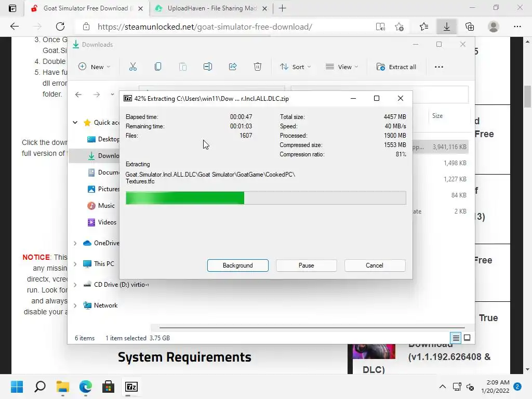Open Videos in the navigation pane
This screenshot has height=399, width=532.
(x=102, y=222)
